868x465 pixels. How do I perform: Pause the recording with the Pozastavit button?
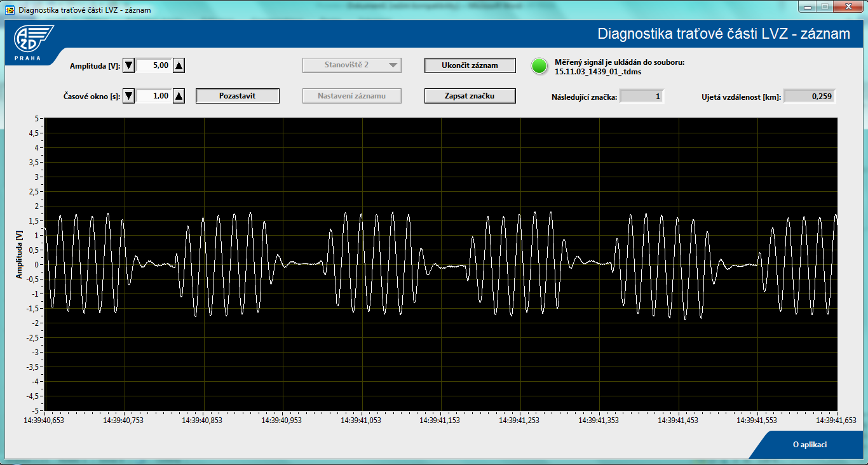(237, 96)
